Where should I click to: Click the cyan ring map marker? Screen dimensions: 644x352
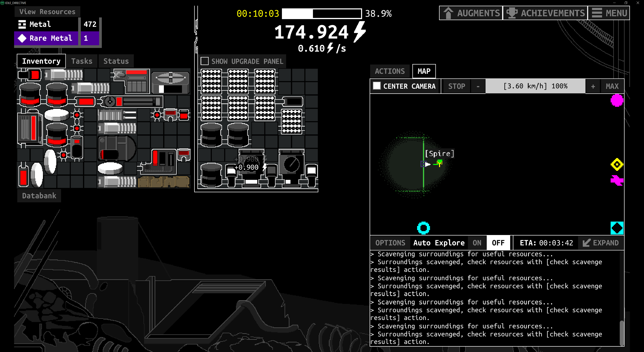coord(423,228)
